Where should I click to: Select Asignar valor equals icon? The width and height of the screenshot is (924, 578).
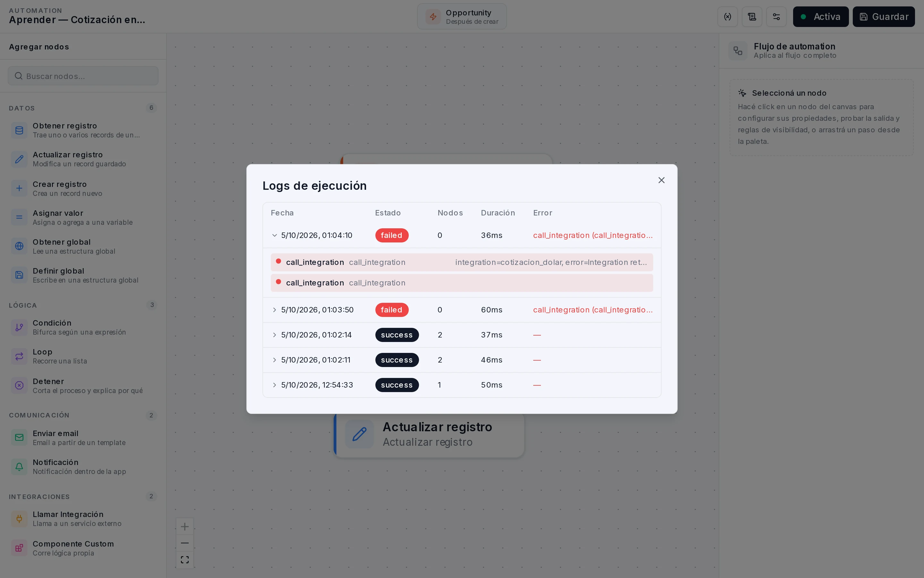[19, 217]
